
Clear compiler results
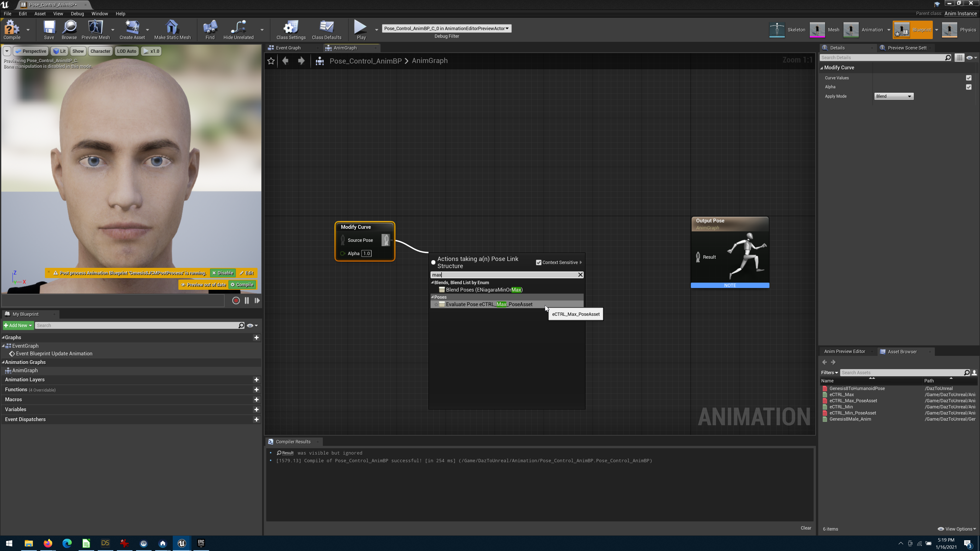[x=805, y=528]
